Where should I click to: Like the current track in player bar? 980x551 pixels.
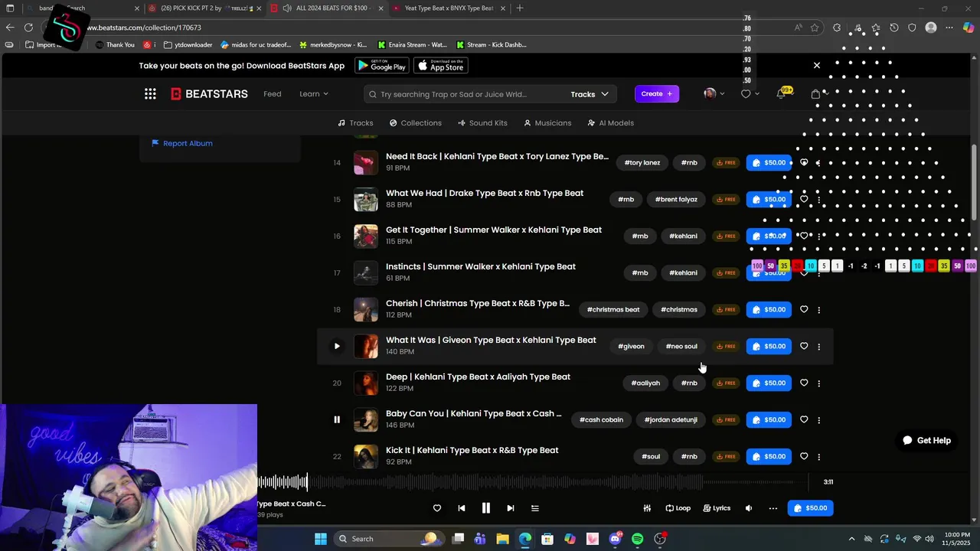click(x=437, y=508)
